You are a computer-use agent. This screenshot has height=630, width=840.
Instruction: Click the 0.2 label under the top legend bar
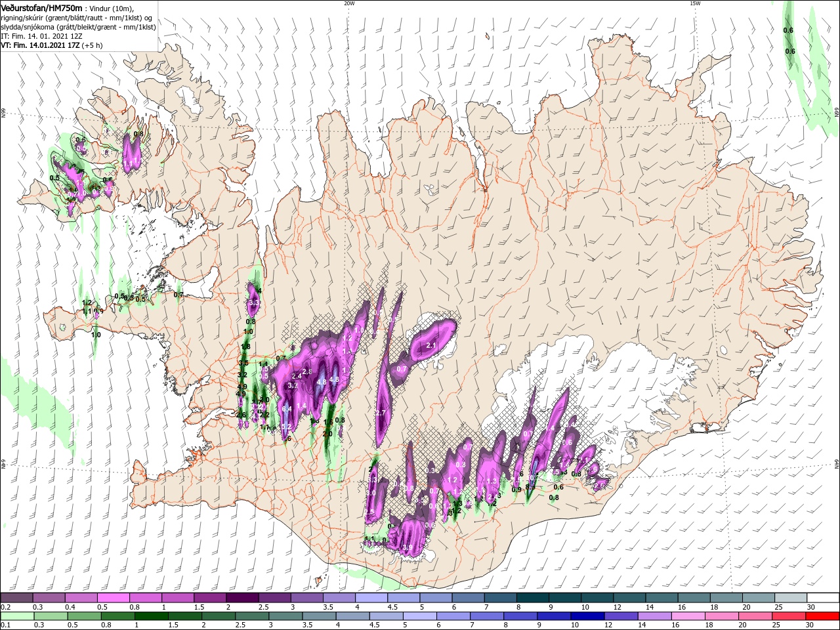[5, 607]
